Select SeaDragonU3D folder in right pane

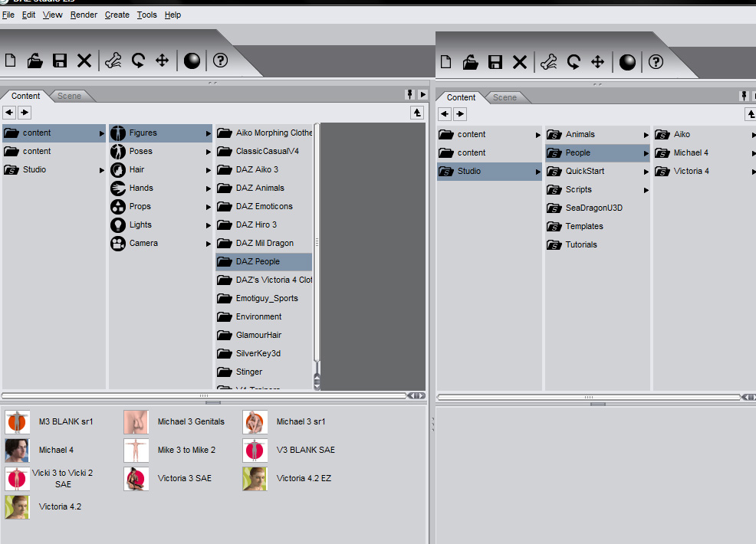(597, 208)
